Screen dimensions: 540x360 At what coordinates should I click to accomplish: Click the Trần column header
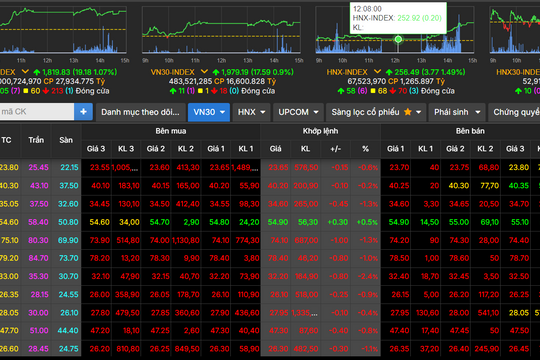[36, 140]
